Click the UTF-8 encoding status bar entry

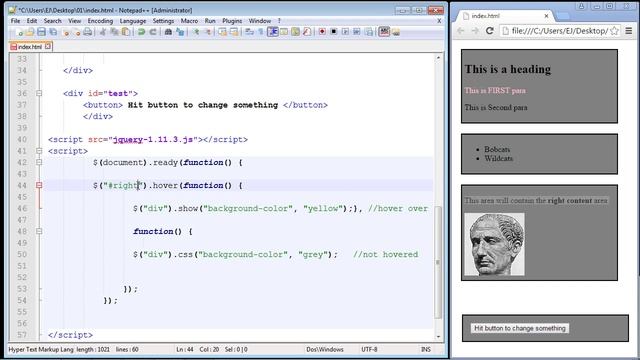coord(369,349)
